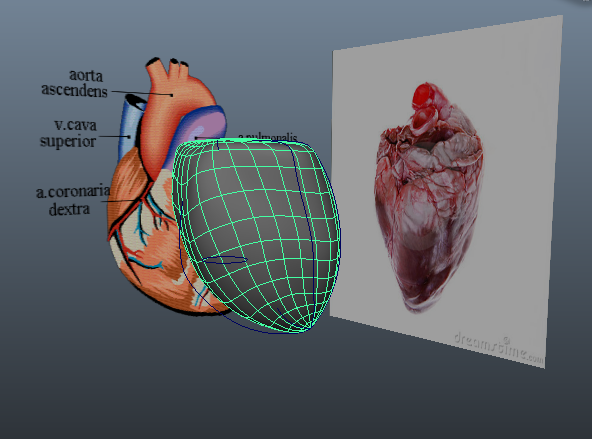The width and height of the screenshot is (592, 439).
Task: Click the partially hidden 'a.pulmonalis' label
Action: [x=268, y=137]
